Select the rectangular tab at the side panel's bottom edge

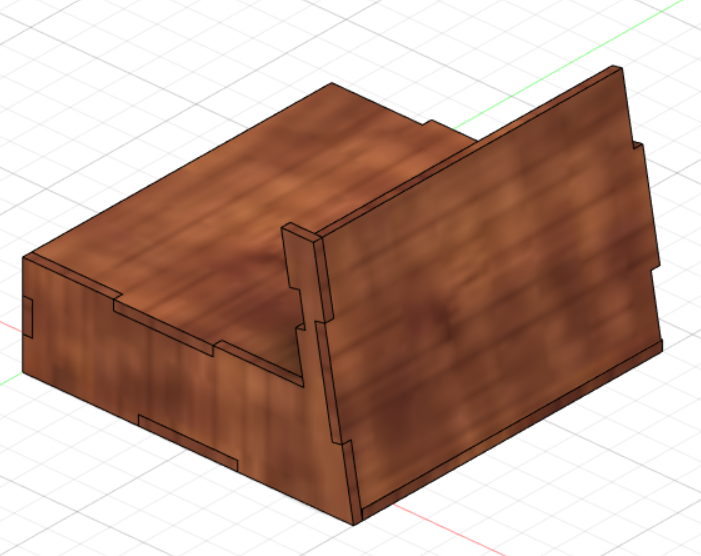(188, 442)
